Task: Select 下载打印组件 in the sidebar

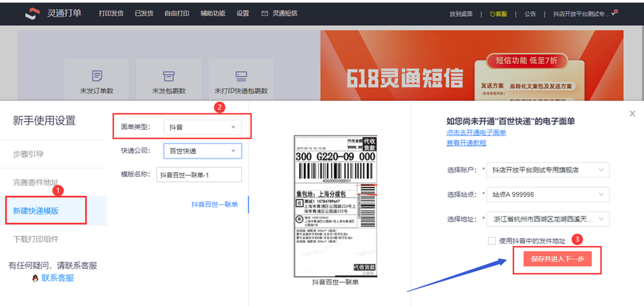Action: (36, 239)
